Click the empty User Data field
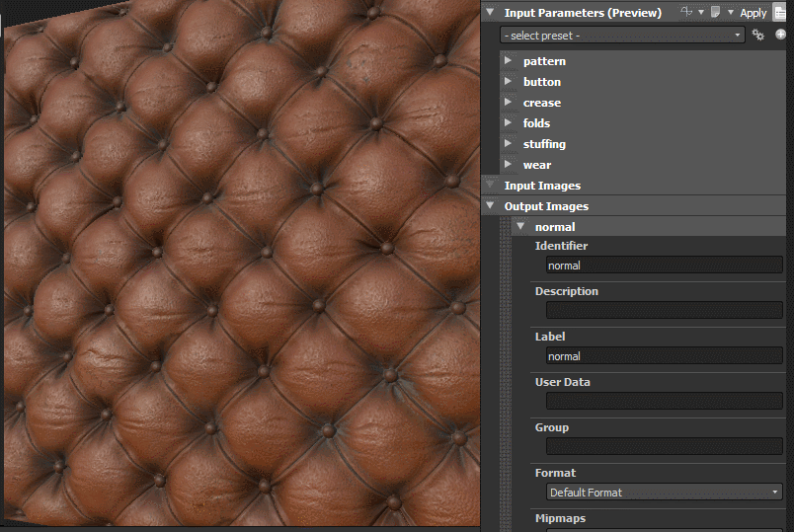The image size is (794, 532). pos(665,401)
